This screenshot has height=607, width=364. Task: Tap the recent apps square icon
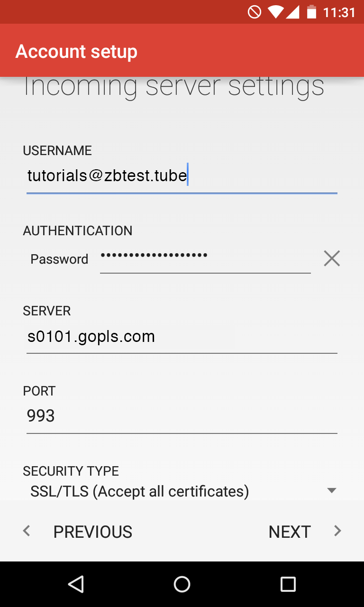(288, 584)
